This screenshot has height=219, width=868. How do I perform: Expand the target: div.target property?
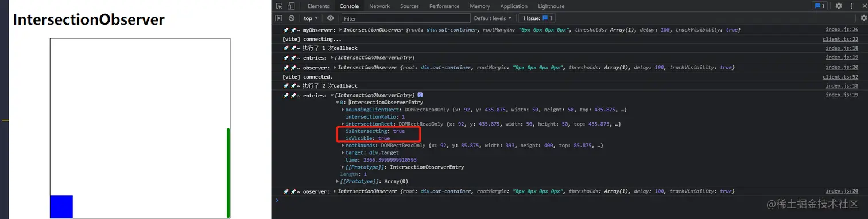(x=343, y=153)
